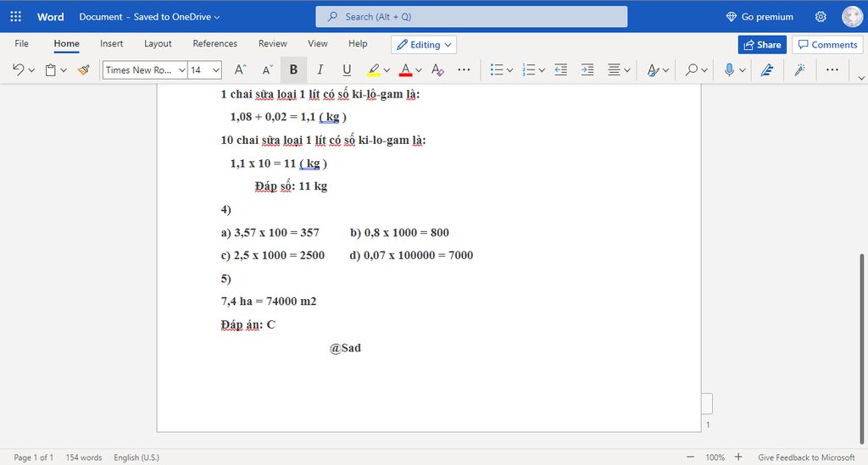Shrink font size with the smaller A icon
868x465 pixels.
click(x=267, y=69)
